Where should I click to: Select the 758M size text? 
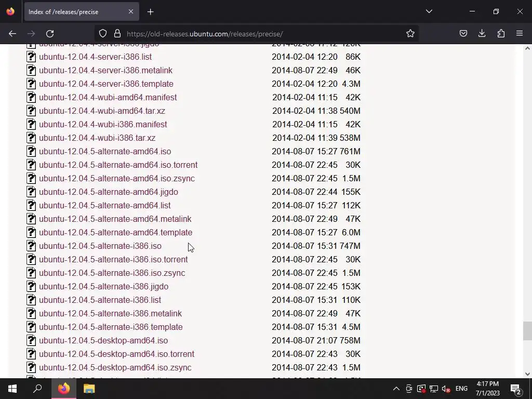[x=350, y=341]
